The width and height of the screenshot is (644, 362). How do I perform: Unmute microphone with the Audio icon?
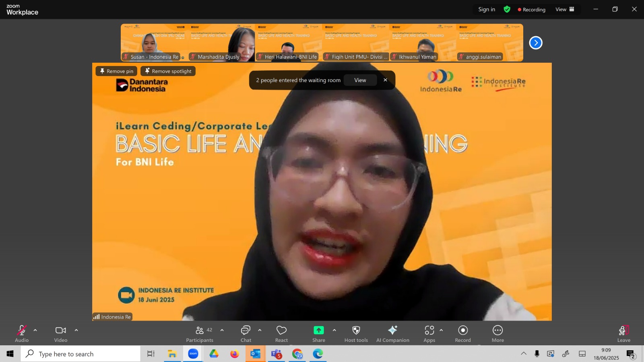22,333
